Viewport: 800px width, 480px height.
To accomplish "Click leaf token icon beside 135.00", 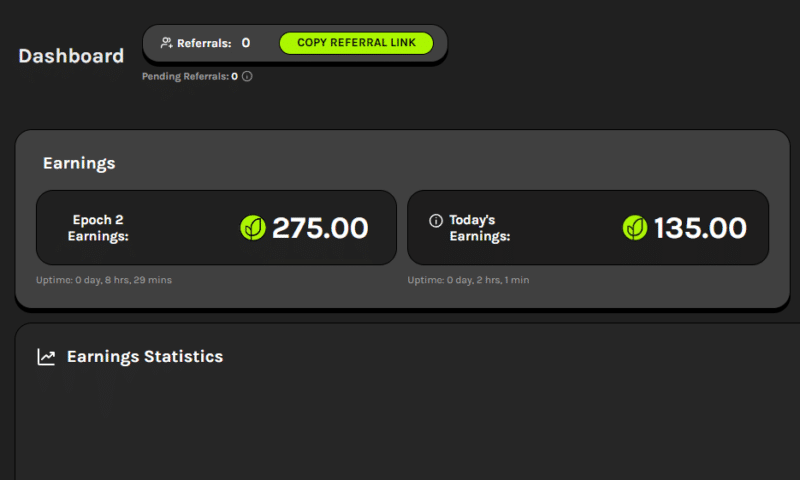I will click(x=635, y=228).
